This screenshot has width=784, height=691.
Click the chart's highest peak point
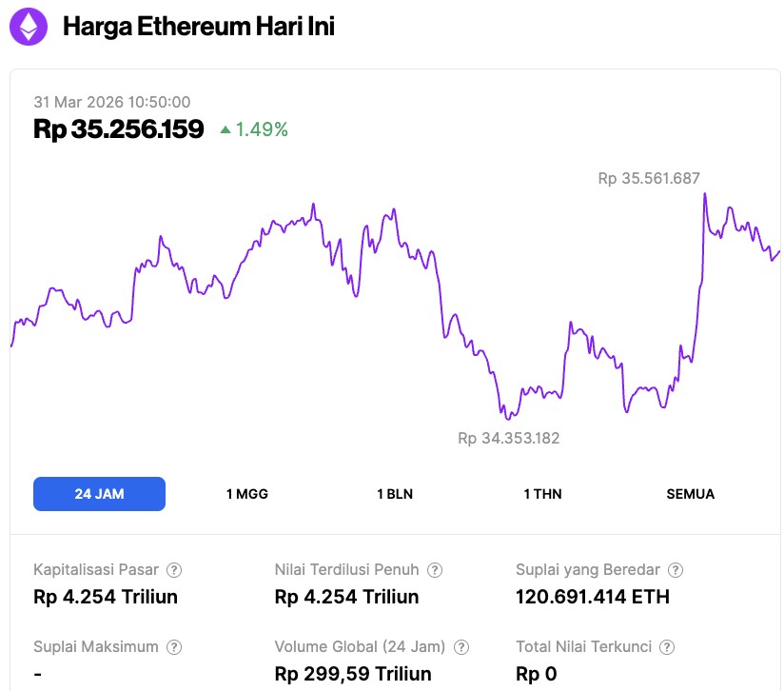point(704,194)
